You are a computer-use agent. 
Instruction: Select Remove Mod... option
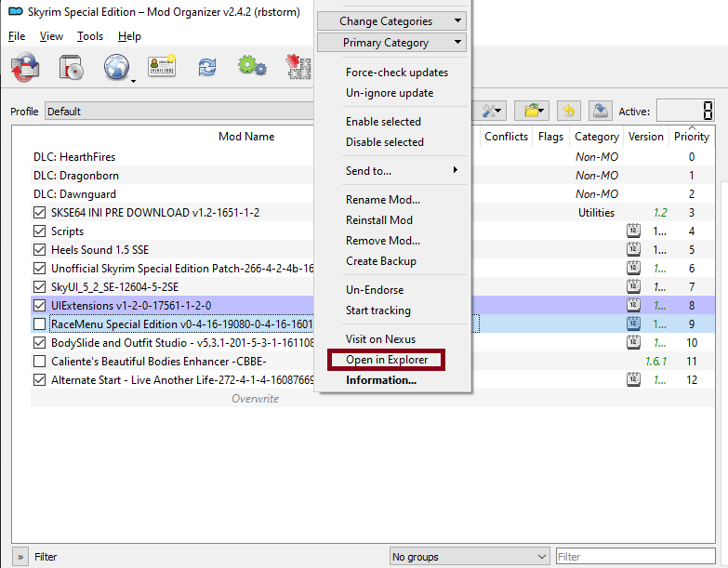[383, 241]
